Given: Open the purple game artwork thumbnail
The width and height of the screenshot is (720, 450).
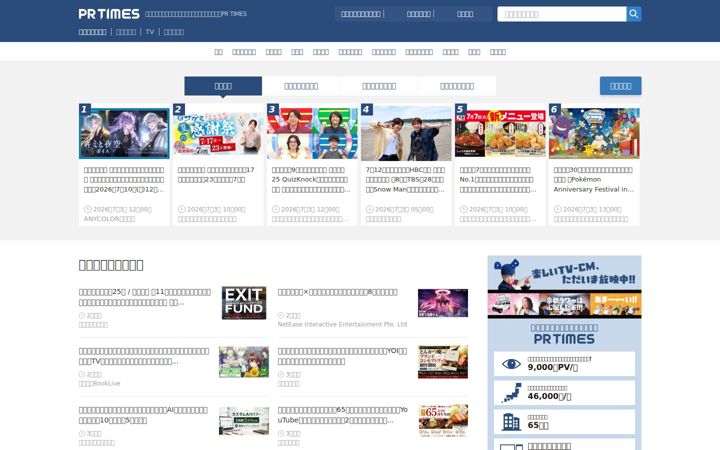Looking at the screenshot, I should pos(443,303).
